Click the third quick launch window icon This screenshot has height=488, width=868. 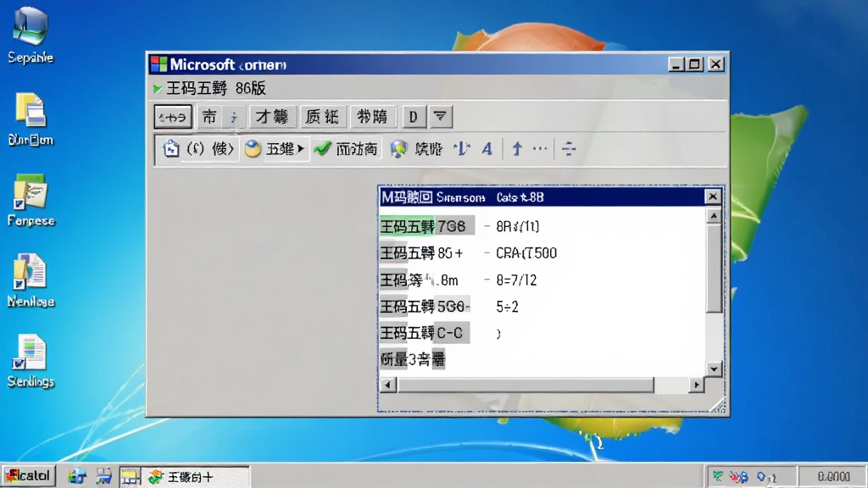131,476
